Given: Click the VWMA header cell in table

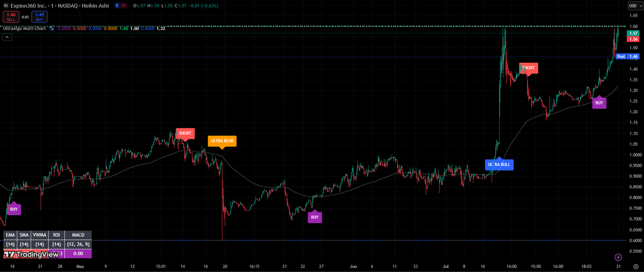Looking at the screenshot, I should click(x=40, y=235).
